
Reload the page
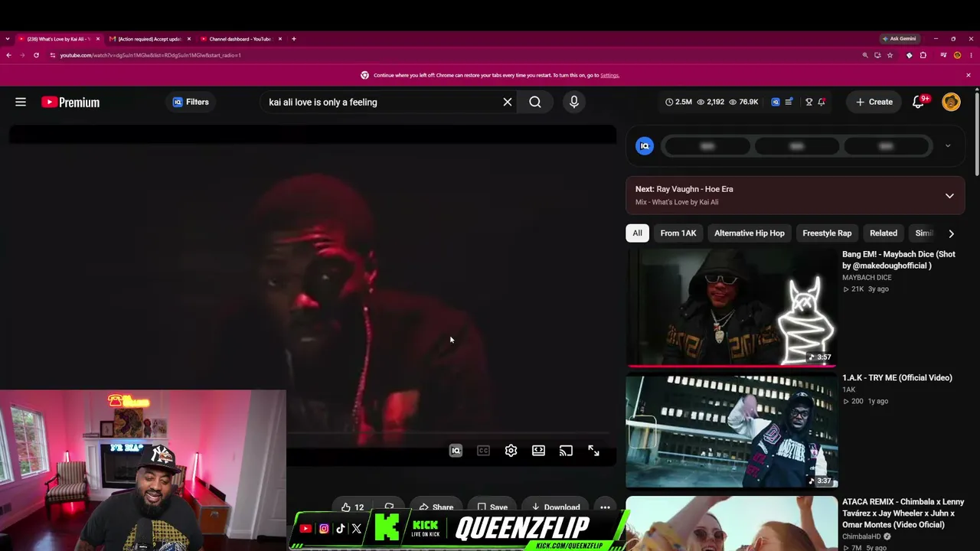36,55
